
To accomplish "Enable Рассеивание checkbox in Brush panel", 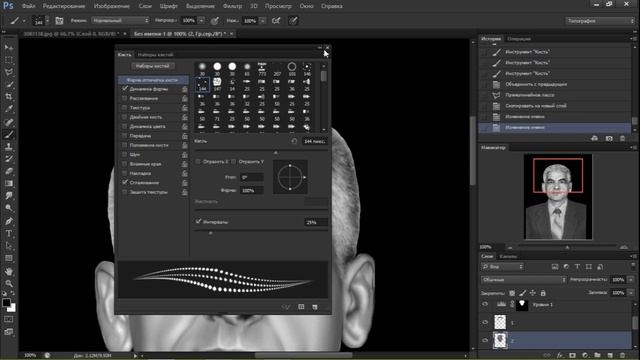I will (x=124, y=98).
